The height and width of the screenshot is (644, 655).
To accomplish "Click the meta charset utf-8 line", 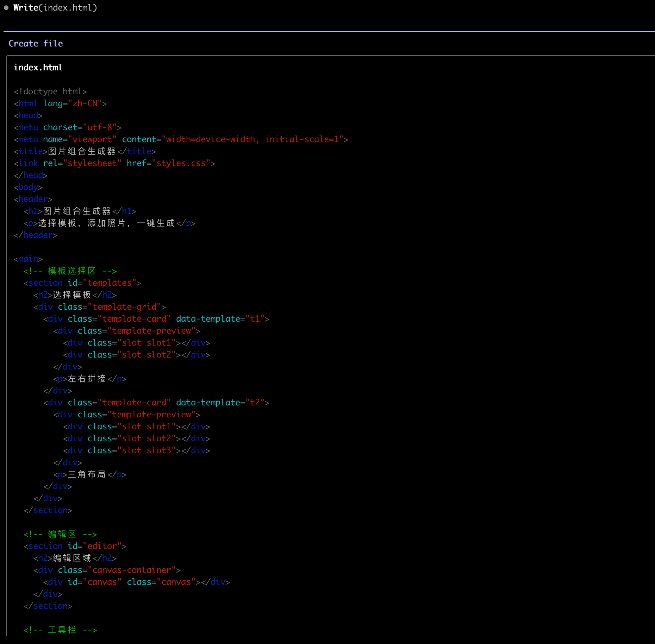I will 67,127.
